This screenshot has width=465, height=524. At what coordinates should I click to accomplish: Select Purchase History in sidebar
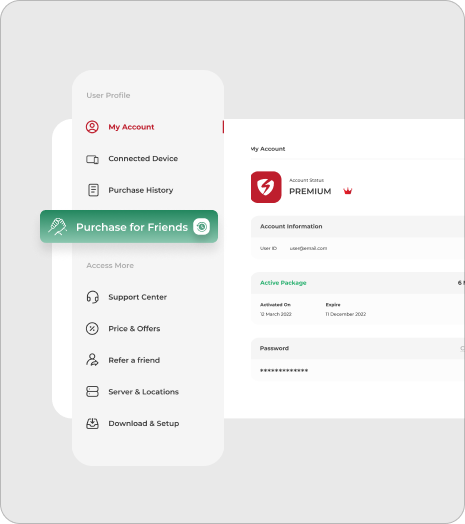click(x=141, y=190)
